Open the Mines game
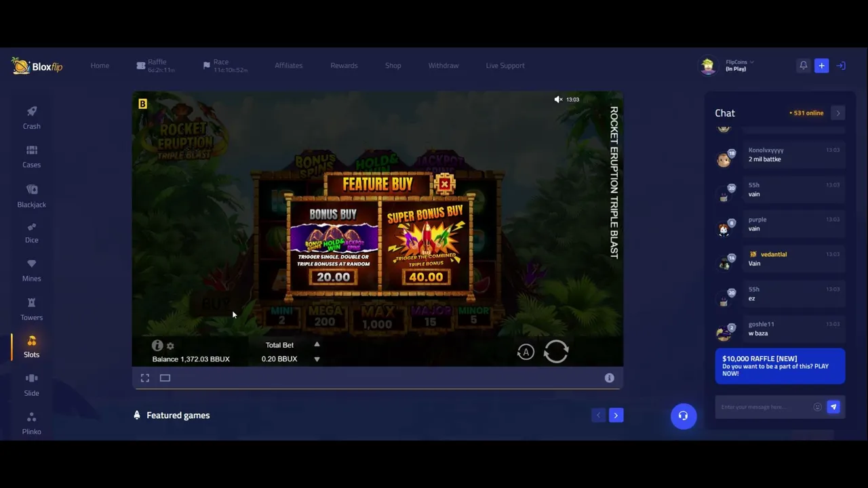Screen dimensions: 868x488 point(31,270)
